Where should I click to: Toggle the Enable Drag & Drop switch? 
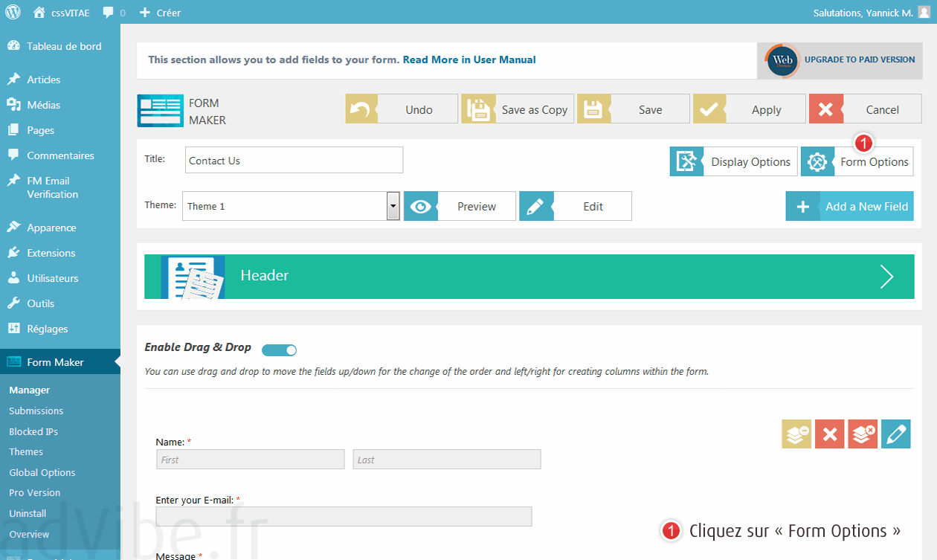[x=280, y=350]
